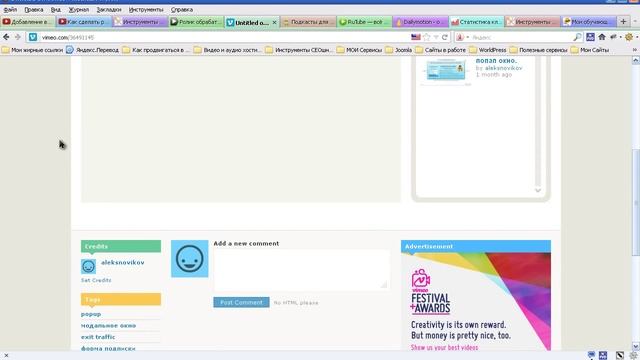Open the popup tag link
640x360 pixels.
(x=91, y=314)
